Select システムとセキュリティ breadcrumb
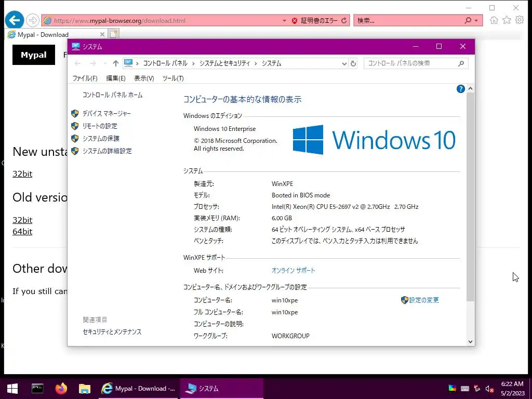Image resolution: width=532 pixels, height=399 pixels. [x=224, y=63]
